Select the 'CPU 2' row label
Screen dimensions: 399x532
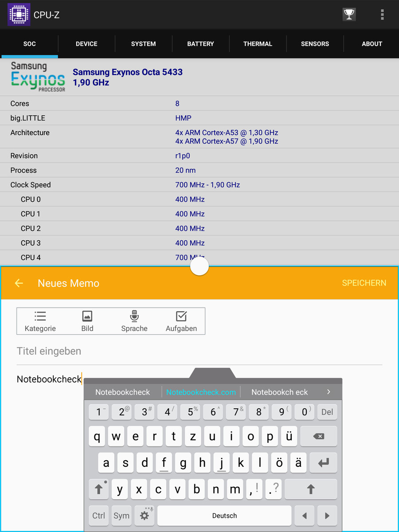click(31, 228)
